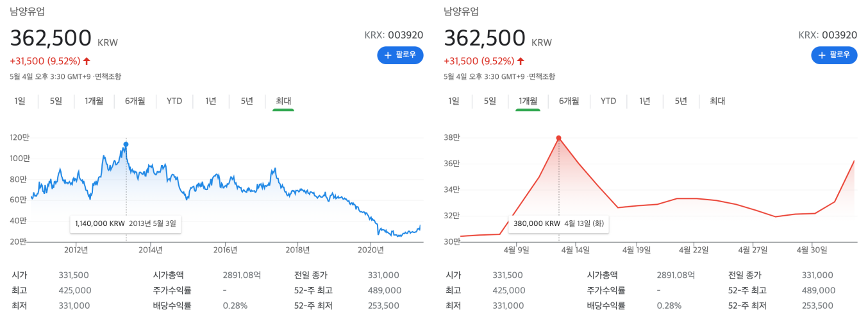Click the 425,000 최고 value in left panel

74,290
